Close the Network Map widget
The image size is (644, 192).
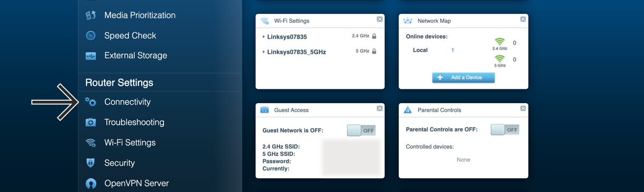pos(523,19)
